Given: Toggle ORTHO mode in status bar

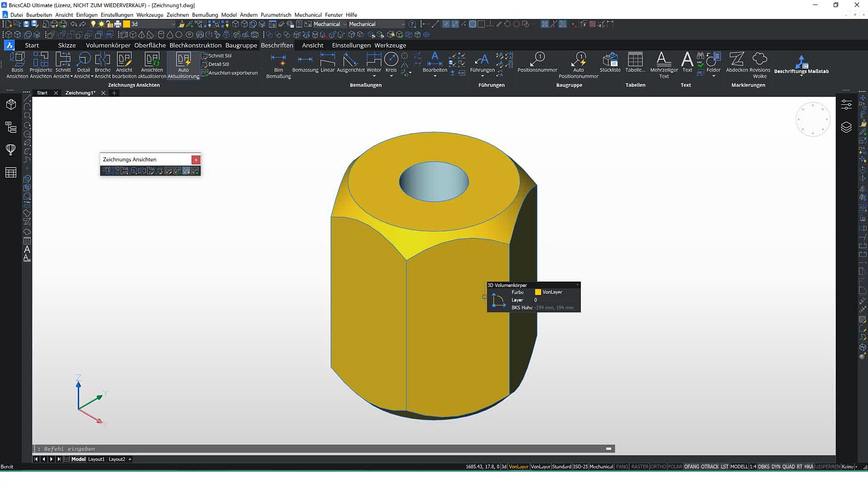Looking at the screenshot, I should (x=658, y=467).
